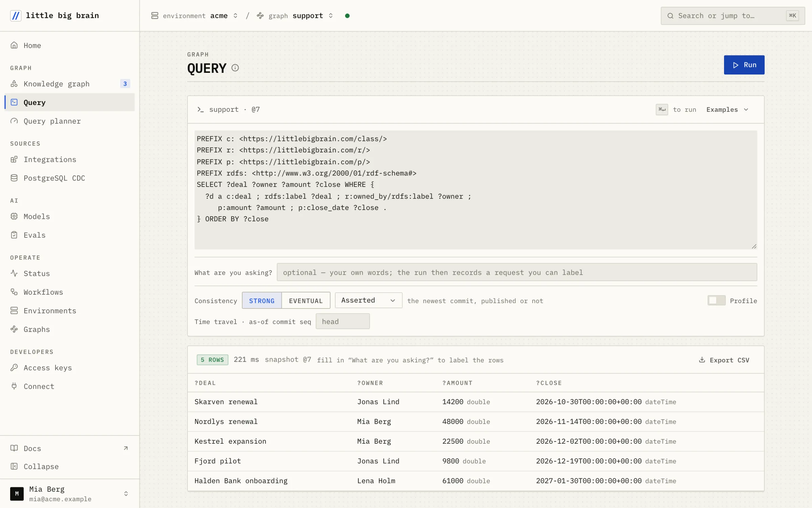The image size is (812, 508).
Task: Click the 5 ROWS badge
Action: pos(212,360)
